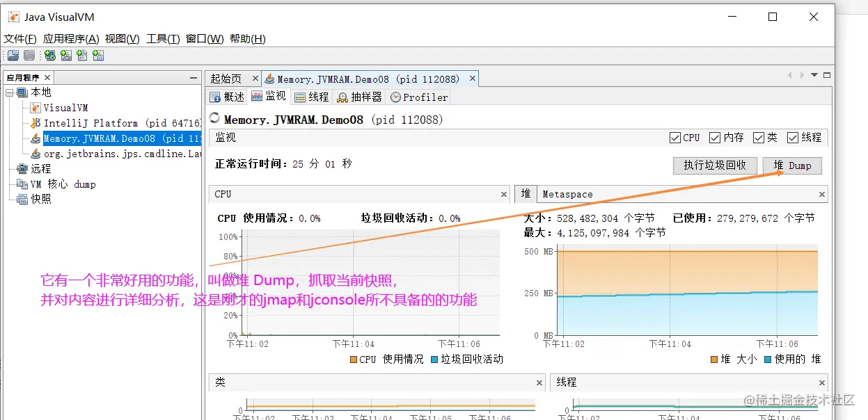Select the 堆 memory chart tab
The image size is (868, 420).
526,194
